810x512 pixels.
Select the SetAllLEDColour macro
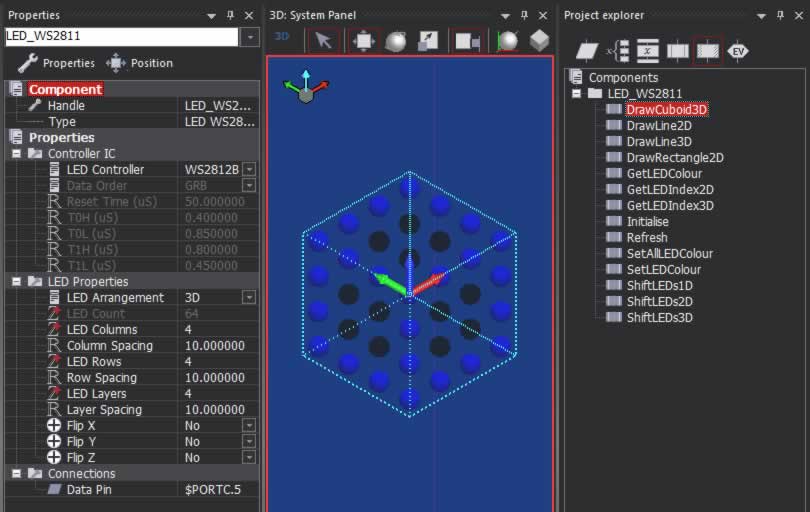[669, 254]
